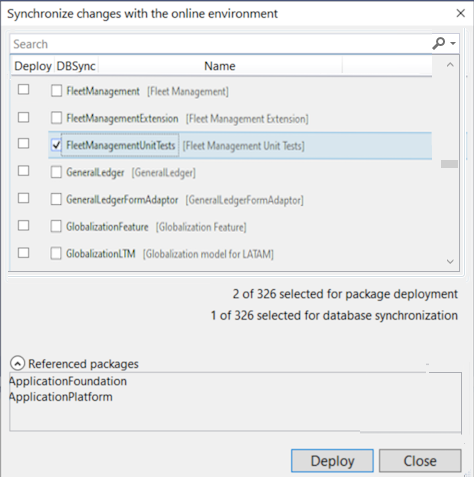
Task: Select the GeneralLedgerFormAdaptor package name
Action: (x=122, y=200)
